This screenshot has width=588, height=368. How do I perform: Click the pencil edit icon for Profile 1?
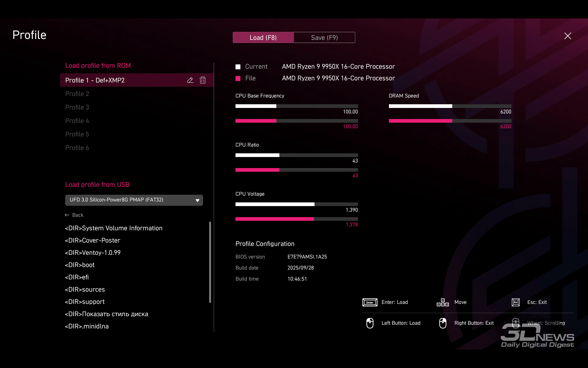tap(190, 80)
